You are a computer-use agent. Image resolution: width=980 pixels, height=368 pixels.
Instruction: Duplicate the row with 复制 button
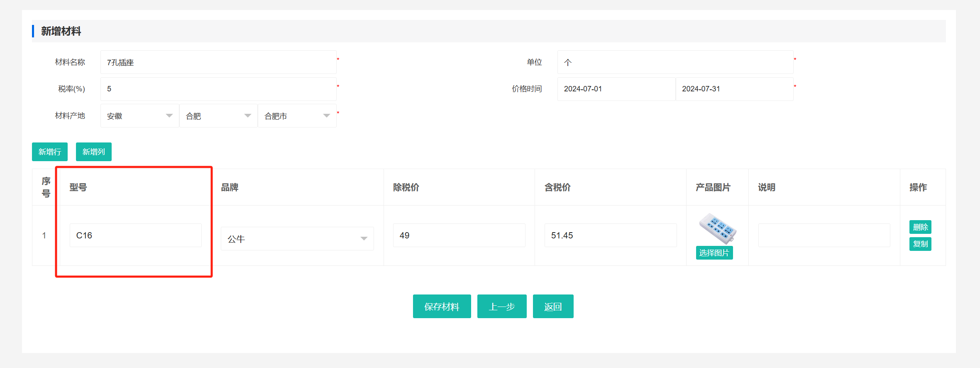pos(920,244)
